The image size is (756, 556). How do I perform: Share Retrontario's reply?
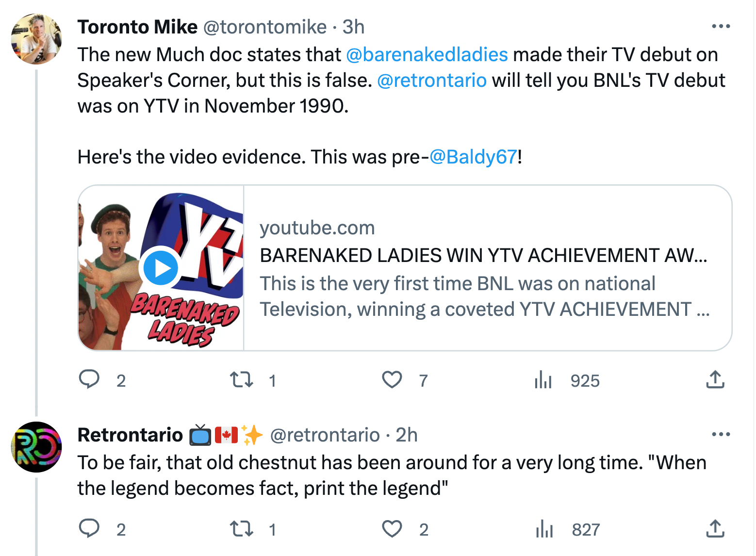point(715,529)
